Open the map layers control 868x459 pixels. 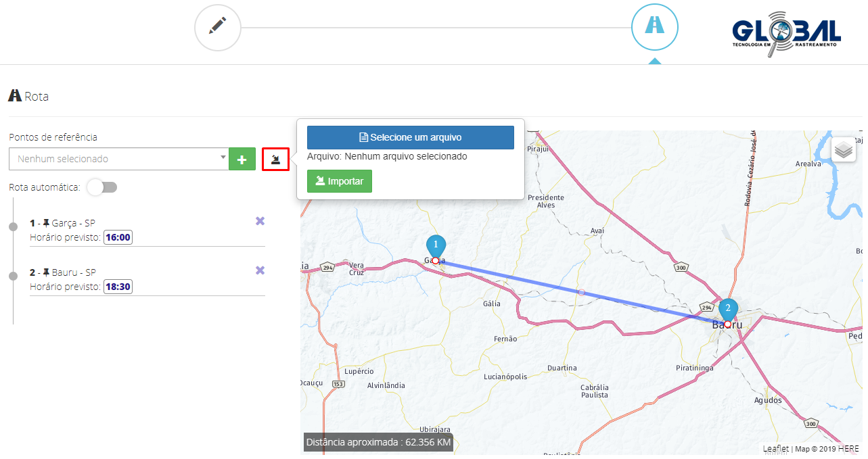[843, 149]
